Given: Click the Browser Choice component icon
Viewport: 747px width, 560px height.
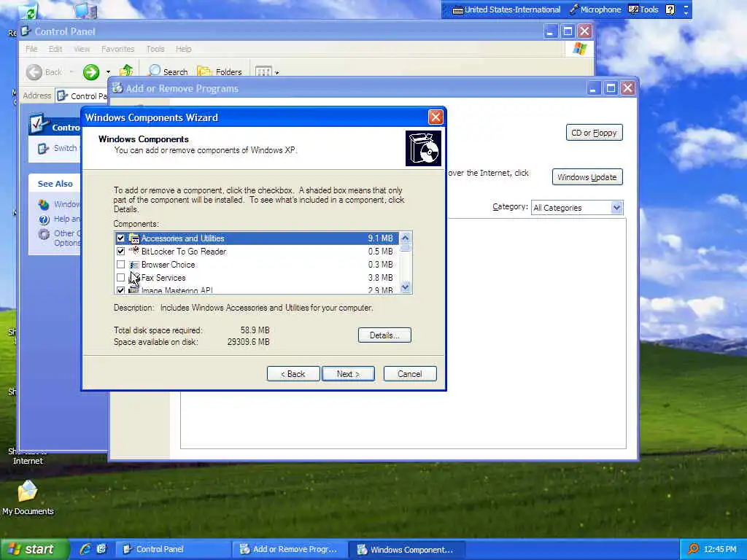Looking at the screenshot, I should tap(134, 265).
